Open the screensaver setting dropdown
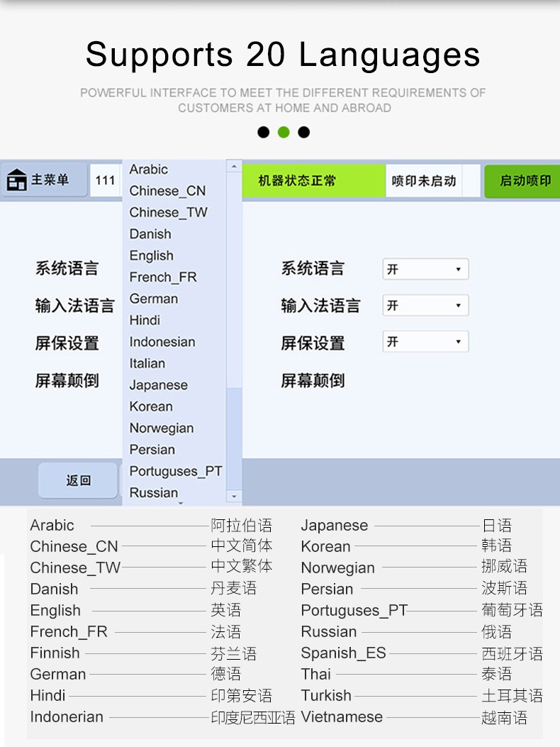Screen dimensions: 560x747 point(425,342)
